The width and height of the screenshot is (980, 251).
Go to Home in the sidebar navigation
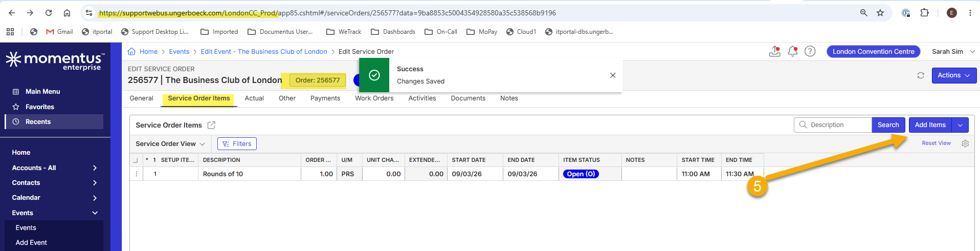point(21,153)
